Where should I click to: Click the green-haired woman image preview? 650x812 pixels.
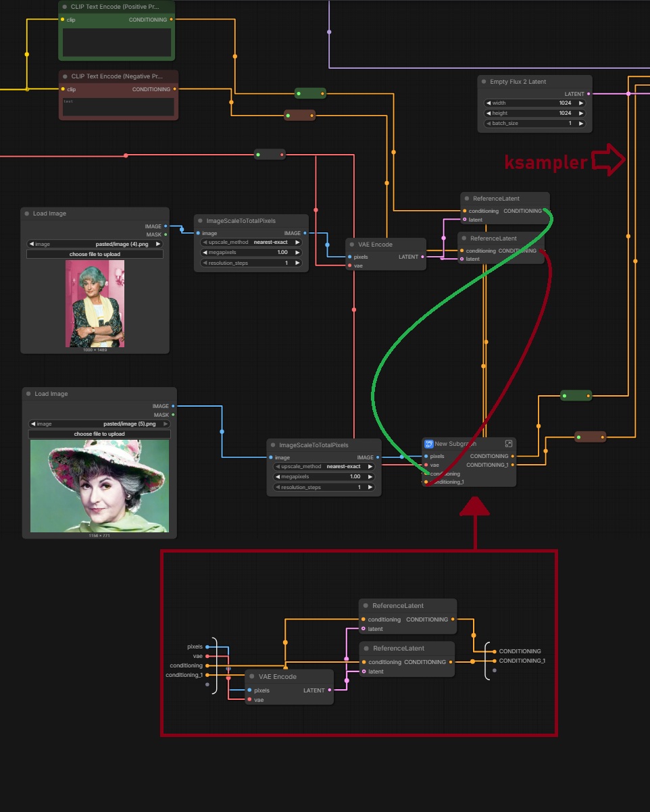(x=95, y=304)
